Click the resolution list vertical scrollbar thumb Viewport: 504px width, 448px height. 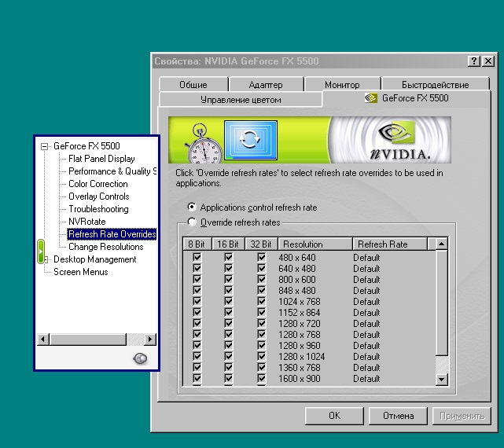click(x=441, y=303)
